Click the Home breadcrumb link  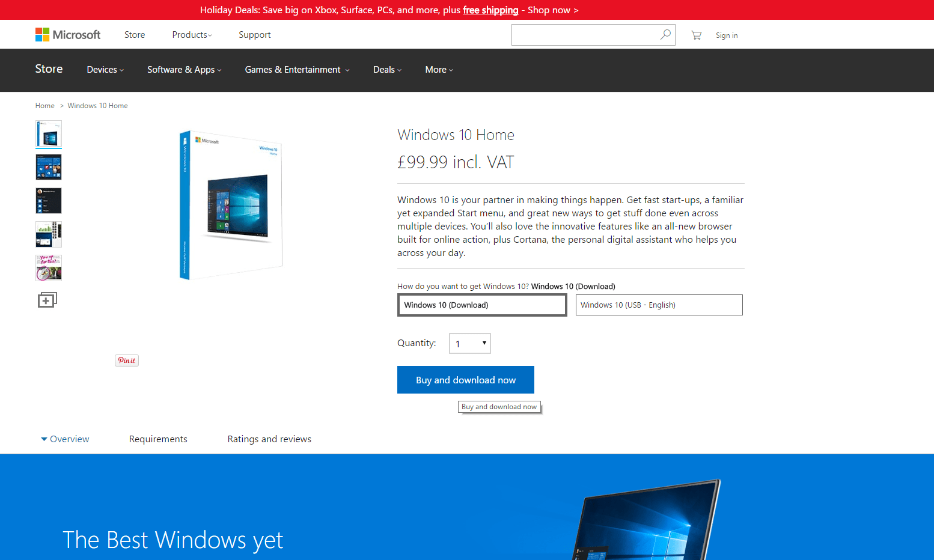point(45,106)
